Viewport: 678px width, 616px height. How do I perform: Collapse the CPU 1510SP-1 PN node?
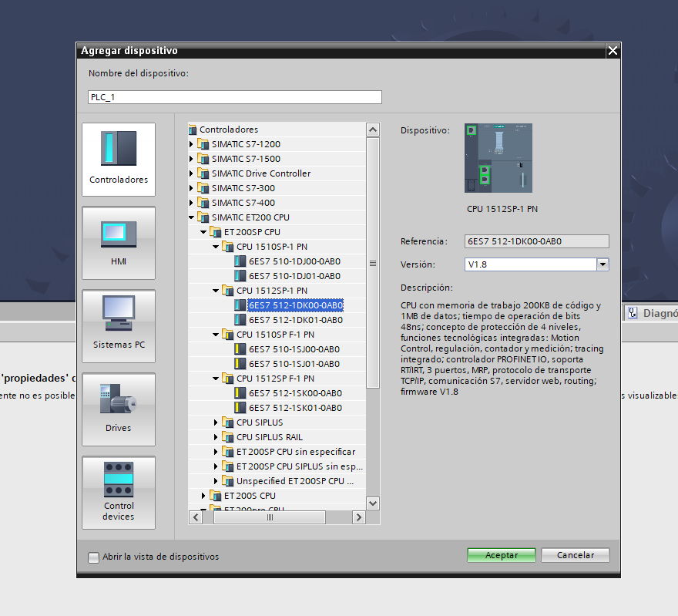(x=216, y=247)
